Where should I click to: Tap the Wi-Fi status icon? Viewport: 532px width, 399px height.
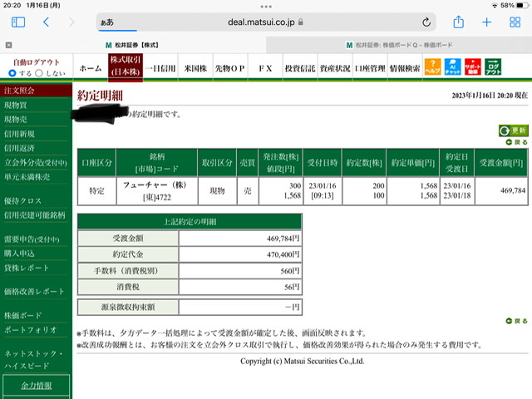(495, 6)
